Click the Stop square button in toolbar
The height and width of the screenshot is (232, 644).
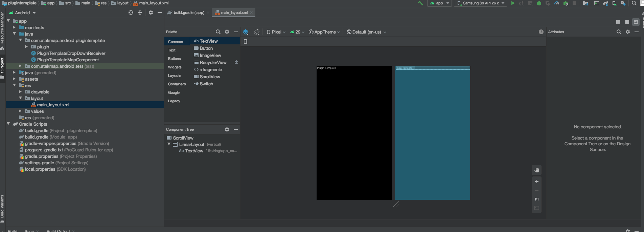574,3
